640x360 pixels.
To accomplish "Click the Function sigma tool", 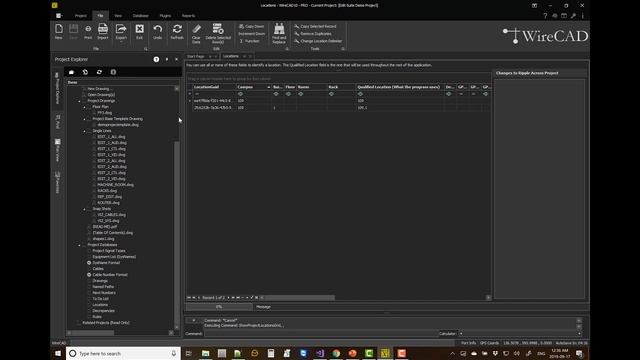I will point(249,41).
